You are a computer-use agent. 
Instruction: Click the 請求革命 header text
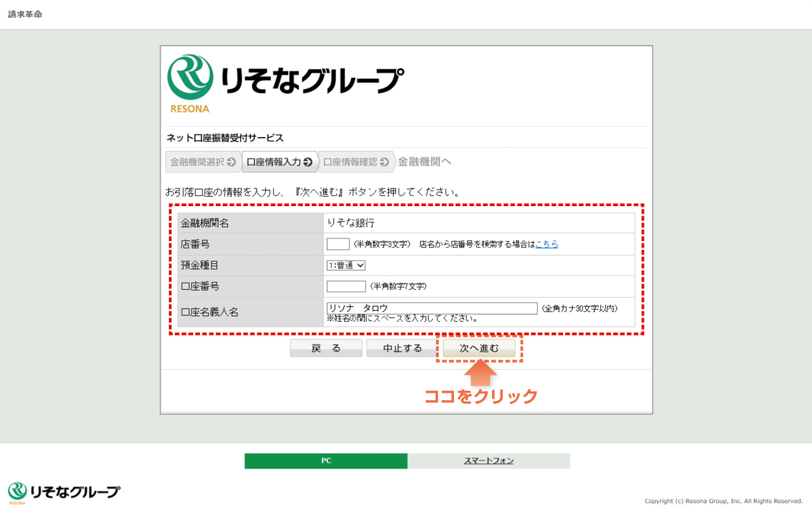click(x=25, y=14)
